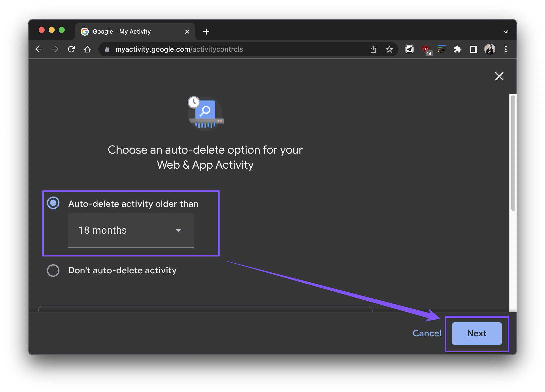Open a new browser tab
The width and height of the screenshot is (545, 392).
click(x=206, y=32)
